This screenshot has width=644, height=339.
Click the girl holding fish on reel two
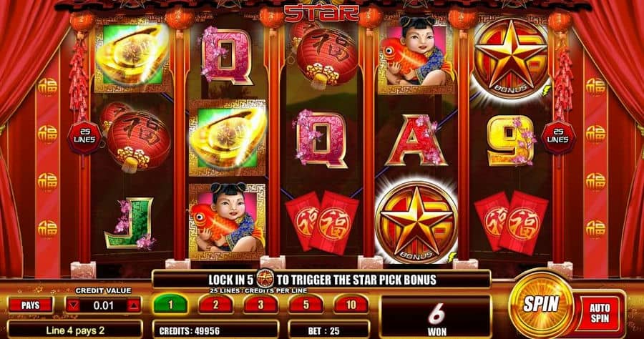(226, 222)
